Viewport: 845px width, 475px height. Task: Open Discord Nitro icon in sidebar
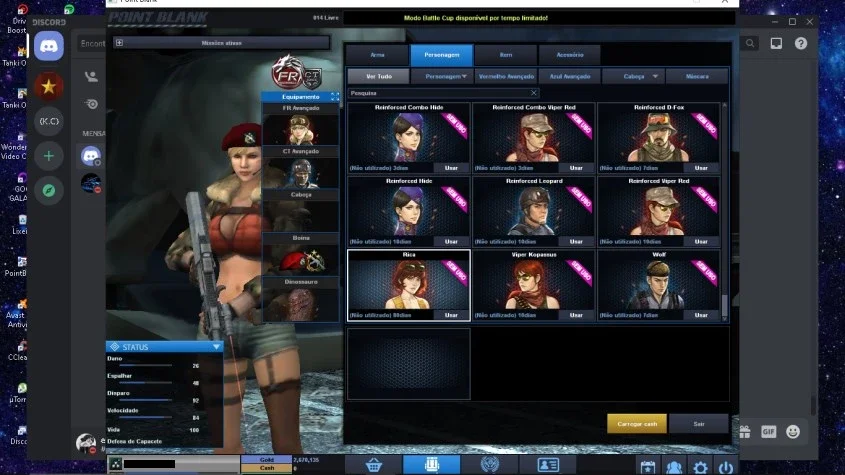91,104
